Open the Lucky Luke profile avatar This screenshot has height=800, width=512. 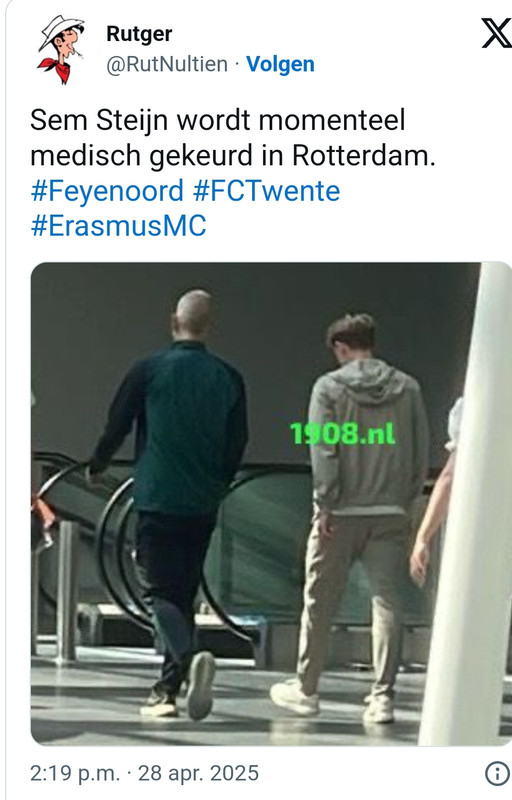62,49
